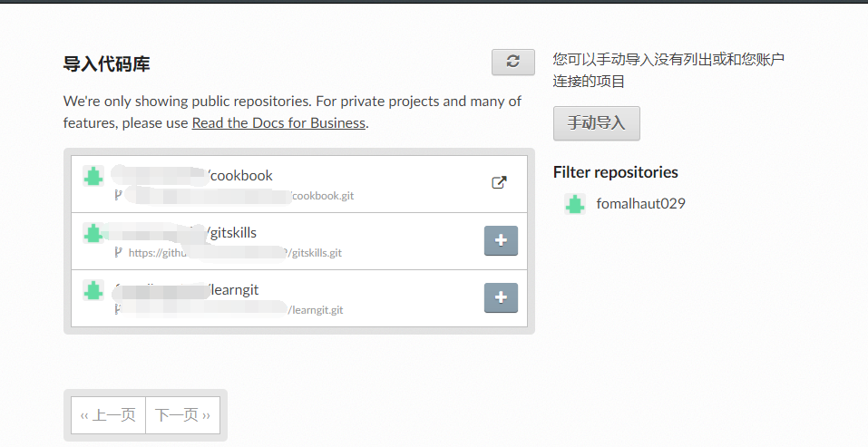Add the learngit repository with plus button
This screenshot has height=447, width=868.
coord(501,297)
